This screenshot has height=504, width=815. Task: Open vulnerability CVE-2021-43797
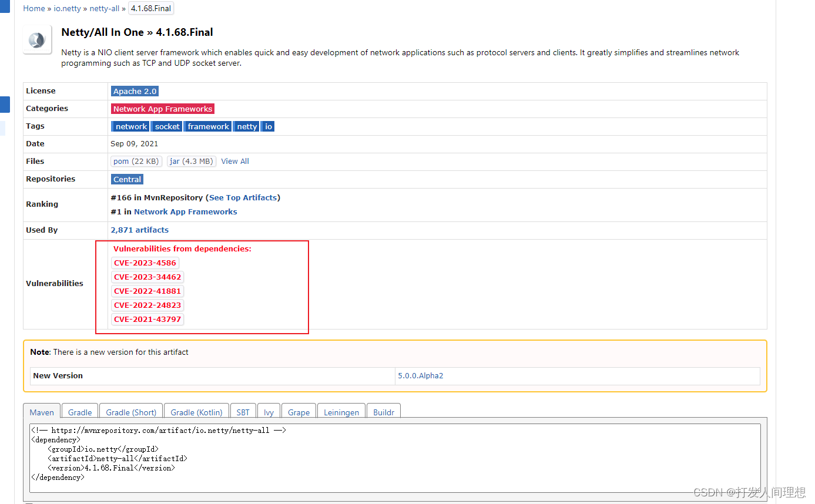pos(148,320)
